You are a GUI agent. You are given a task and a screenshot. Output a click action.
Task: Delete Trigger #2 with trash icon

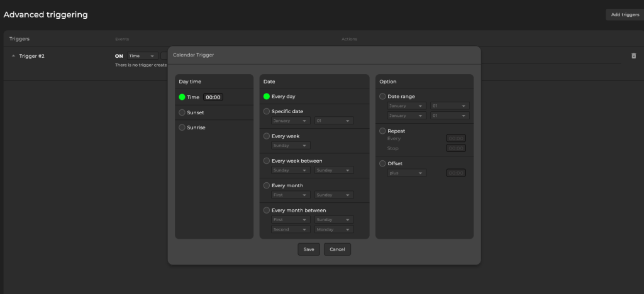pos(633,56)
